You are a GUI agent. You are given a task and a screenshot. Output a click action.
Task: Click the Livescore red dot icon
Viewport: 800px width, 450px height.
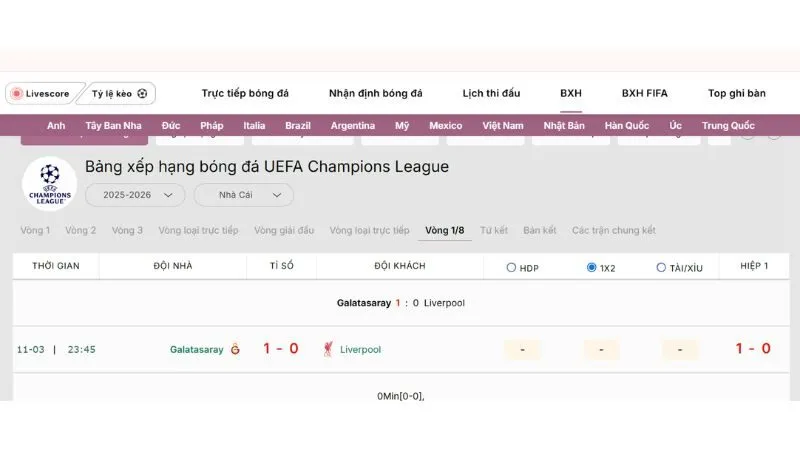click(x=16, y=94)
